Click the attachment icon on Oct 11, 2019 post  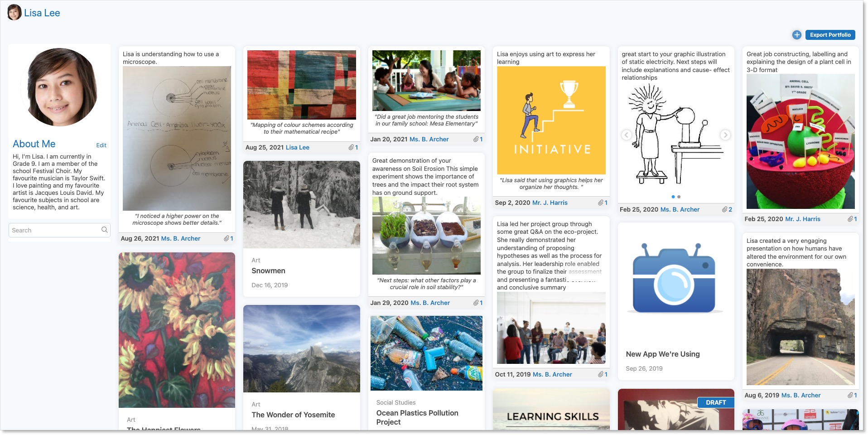pyautogui.click(x=601, y=374)
